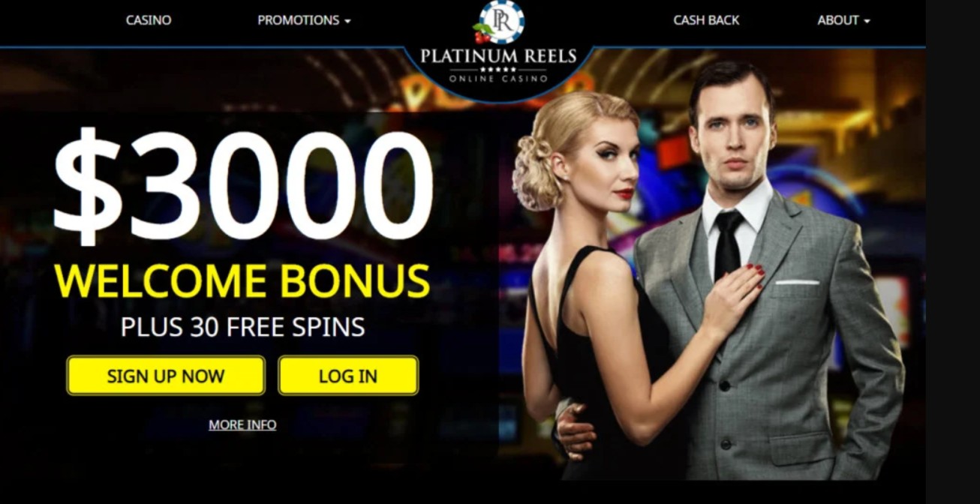This screenshot has width=980, height=504.
Task: Open the About menu label
Action: (837, 20)
